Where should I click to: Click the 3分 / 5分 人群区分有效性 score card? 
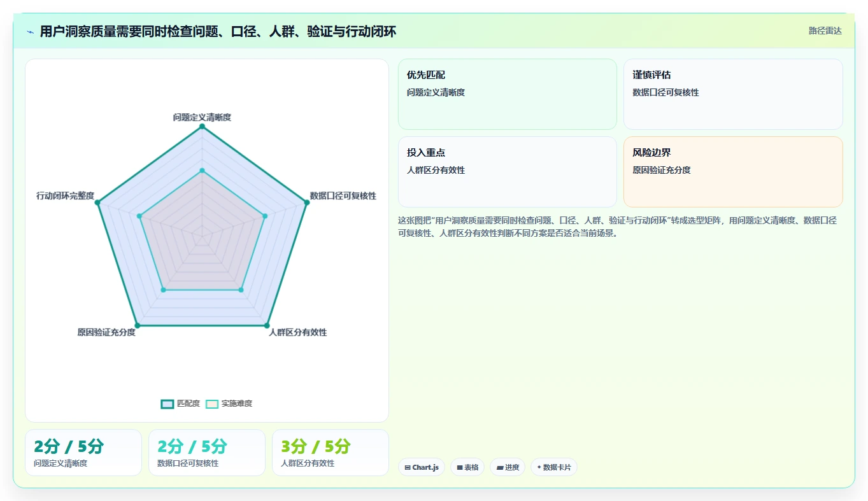point(331,453)
